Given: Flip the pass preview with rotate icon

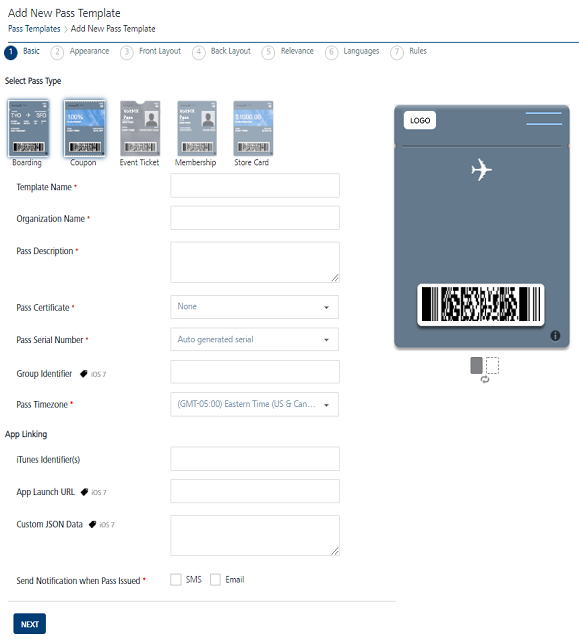Looking at the screenshot, I should pyautogui.click(x=485, y=380).
